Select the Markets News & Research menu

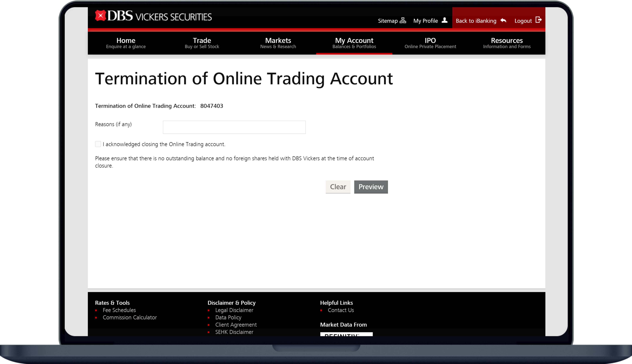(278, 43)
